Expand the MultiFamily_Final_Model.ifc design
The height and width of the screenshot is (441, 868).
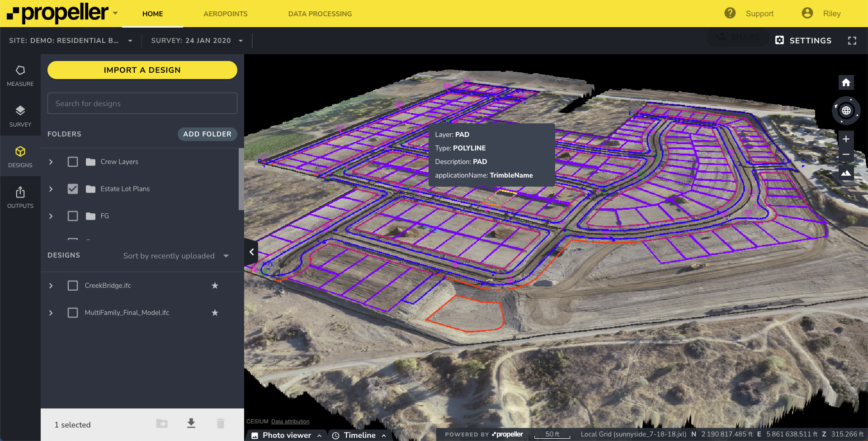click(x=51, y=313)
